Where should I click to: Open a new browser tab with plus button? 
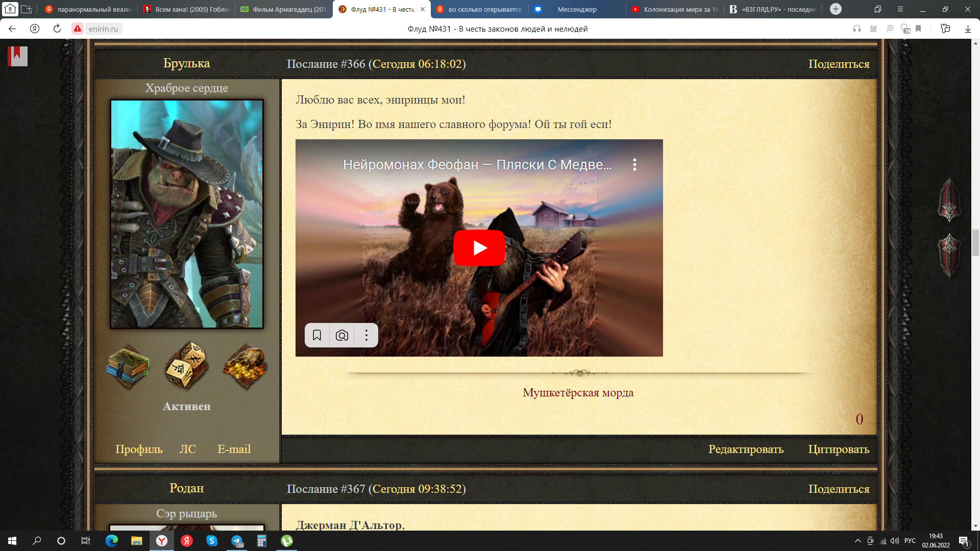(x=836, y=9)
